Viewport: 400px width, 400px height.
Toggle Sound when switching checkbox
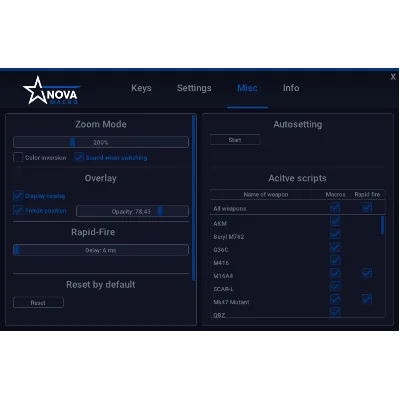coord(79,157)
